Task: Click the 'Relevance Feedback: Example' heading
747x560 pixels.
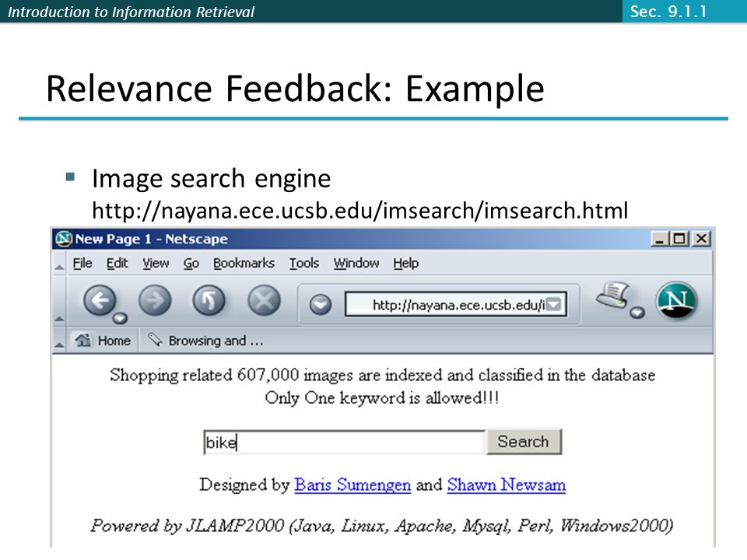Action: [x=295, y=89]
